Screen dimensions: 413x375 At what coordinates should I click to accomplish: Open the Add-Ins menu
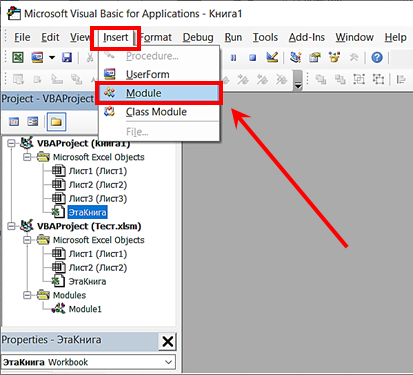pos(307,37)
